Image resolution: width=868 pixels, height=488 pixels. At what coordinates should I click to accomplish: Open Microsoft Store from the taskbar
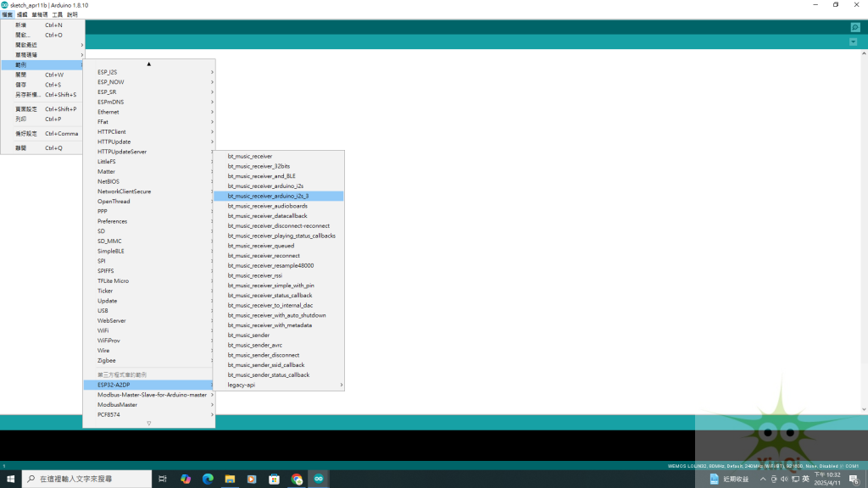point(274,479)
